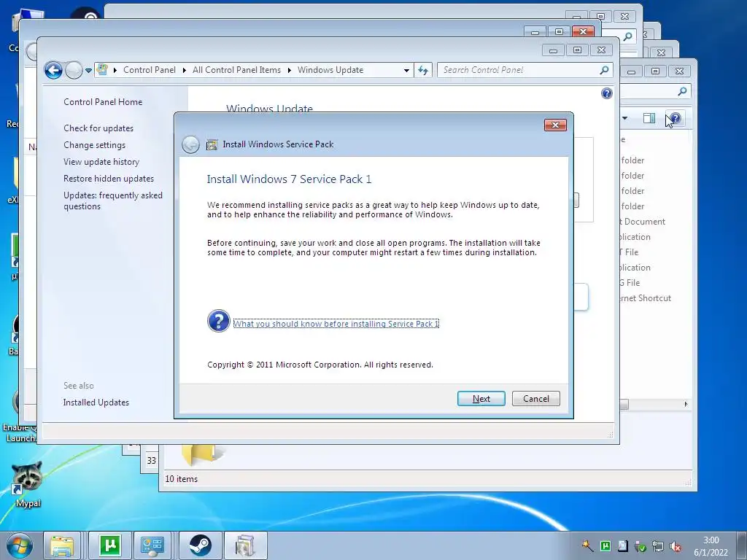
Task: Click uTorrent tray icon
Action: 605,545
